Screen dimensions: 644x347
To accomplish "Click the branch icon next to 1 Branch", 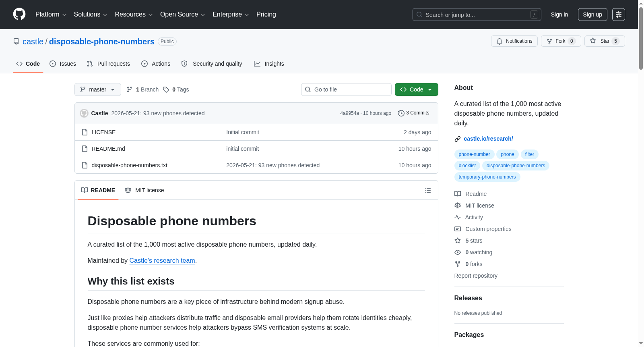I will pos(130,89).
